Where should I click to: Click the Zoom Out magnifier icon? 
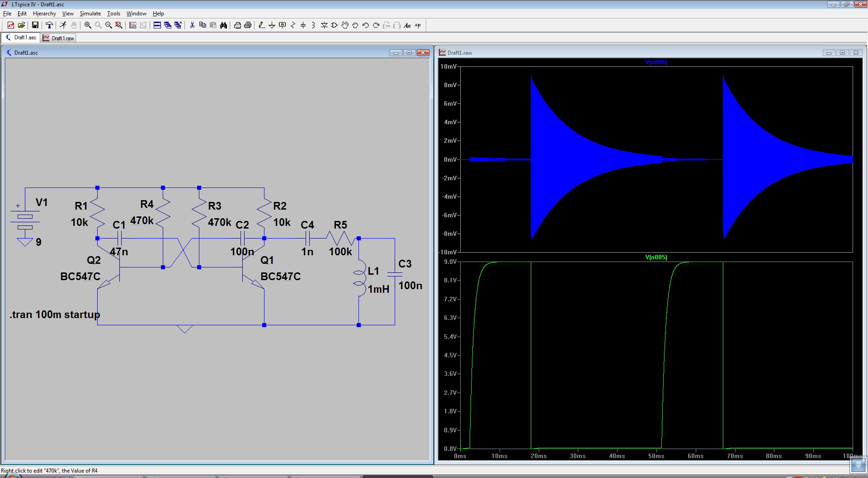point(108,25)
